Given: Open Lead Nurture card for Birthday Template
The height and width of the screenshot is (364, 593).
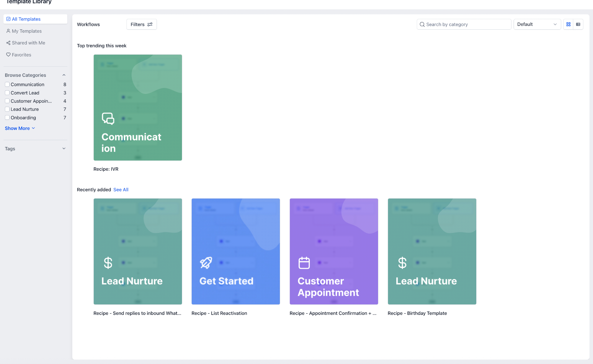Looking at the screenshot, I should point(432,251).
